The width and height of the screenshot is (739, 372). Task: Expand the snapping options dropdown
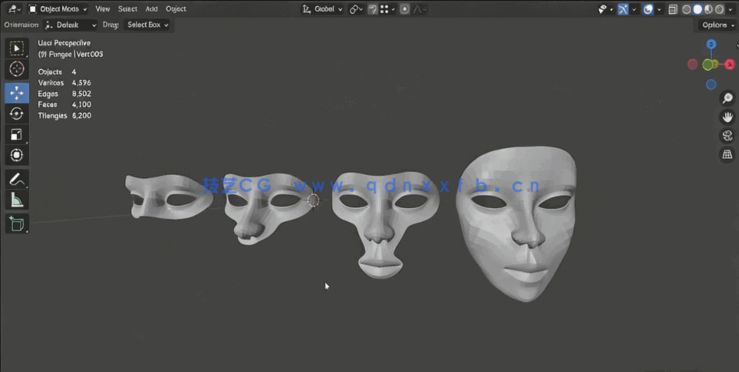click(x=388, y=9)
